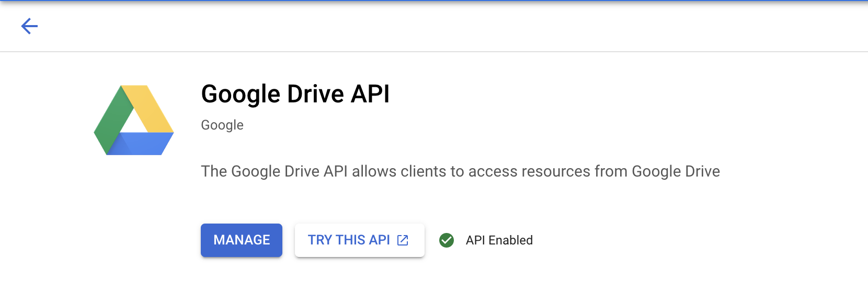Click the word "Enabled" beside the checkmark
Viewport: 868px width, 304px height.
click(510, 240)
